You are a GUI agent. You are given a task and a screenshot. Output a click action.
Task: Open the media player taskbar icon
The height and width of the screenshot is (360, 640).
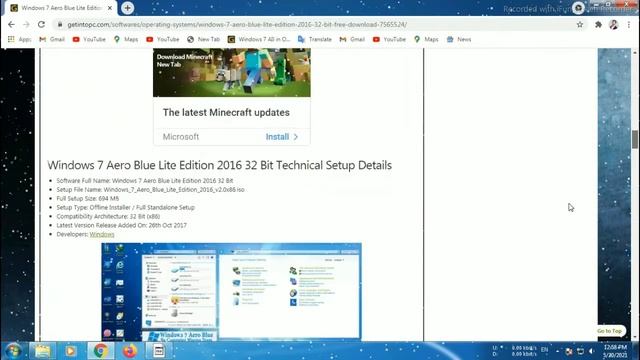[x=71, y=351]
